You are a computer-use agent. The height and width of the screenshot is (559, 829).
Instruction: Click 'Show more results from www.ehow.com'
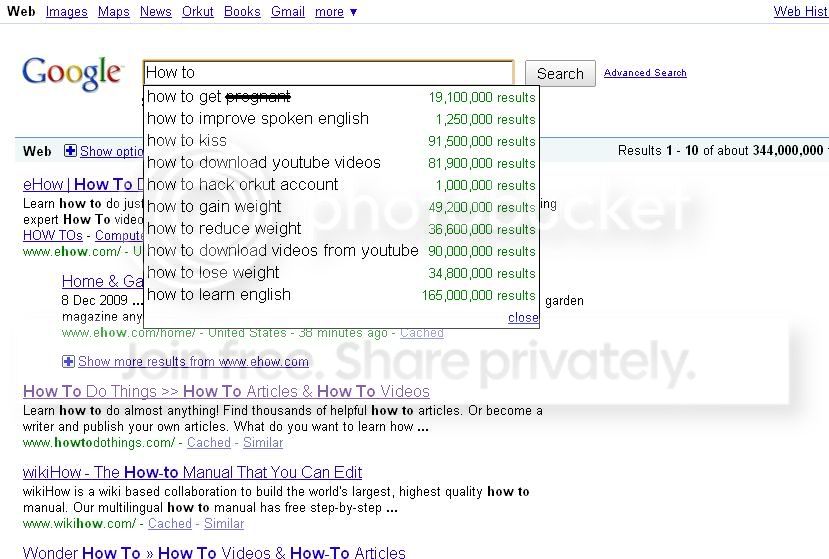tap(193, 361)
